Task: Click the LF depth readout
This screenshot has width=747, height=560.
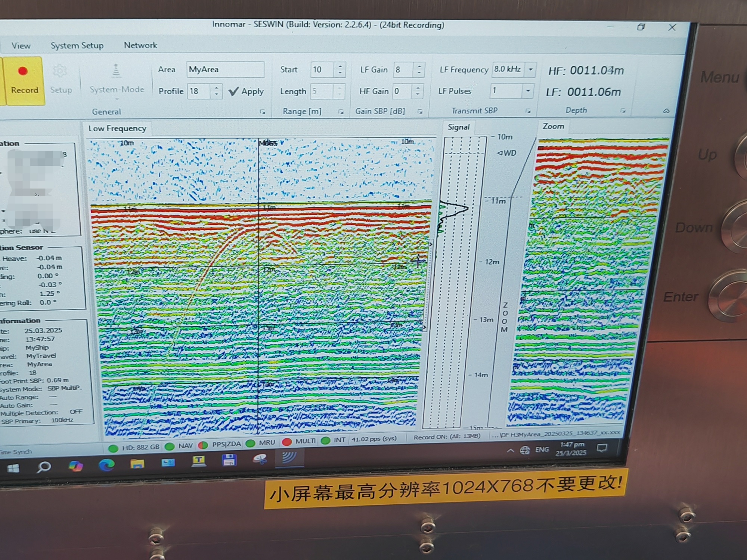Action: [583, 92]
